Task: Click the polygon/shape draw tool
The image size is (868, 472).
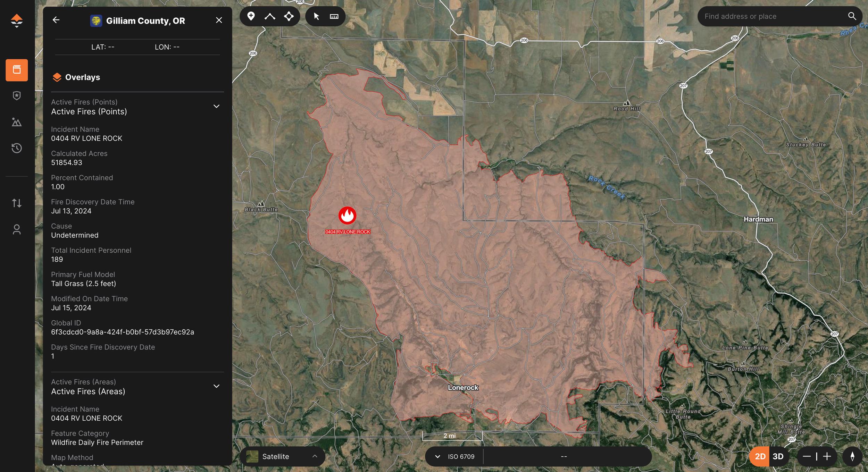Action: pos(290,16)
